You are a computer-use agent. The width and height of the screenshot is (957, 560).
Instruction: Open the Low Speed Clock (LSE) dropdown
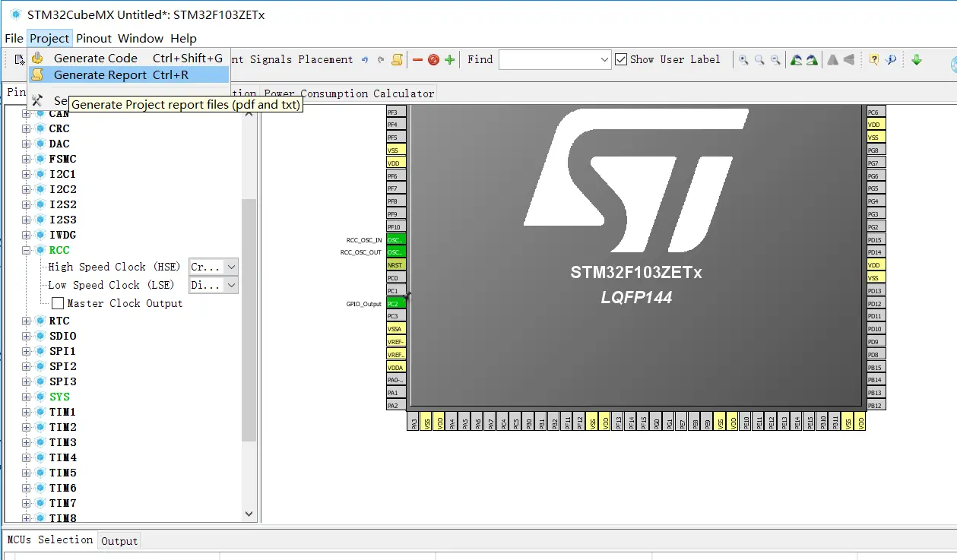[231, 285]
